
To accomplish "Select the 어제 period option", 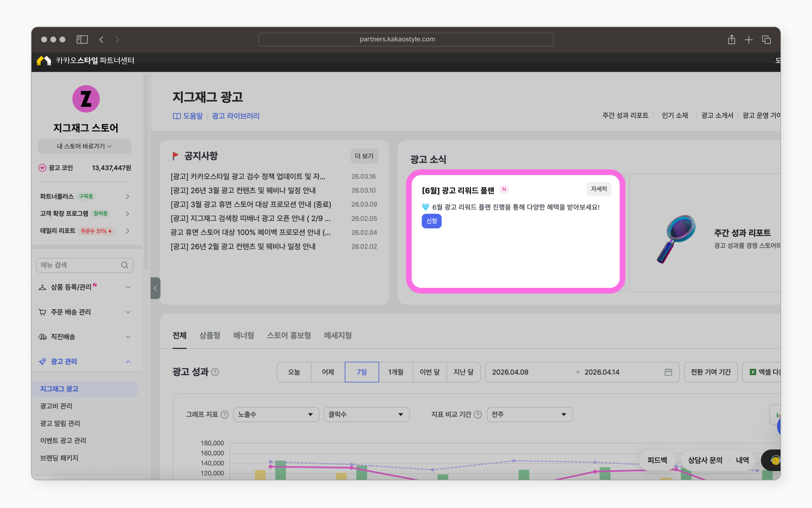I will [x=328, y=372].
